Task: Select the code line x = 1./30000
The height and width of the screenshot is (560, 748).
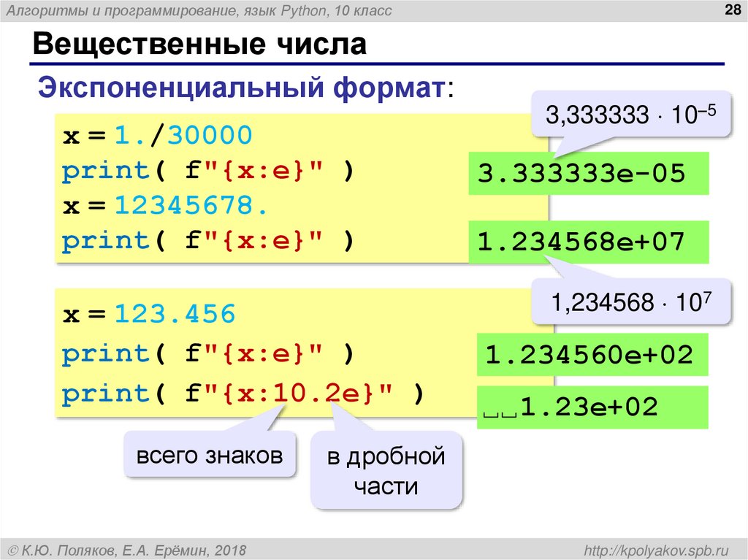Action: point(157,134)
